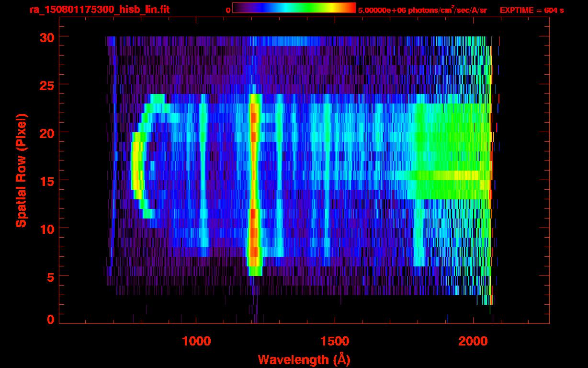Click the rainbow color scale bar
Viewport: 588px width, 368px height.
click(294, 8)
